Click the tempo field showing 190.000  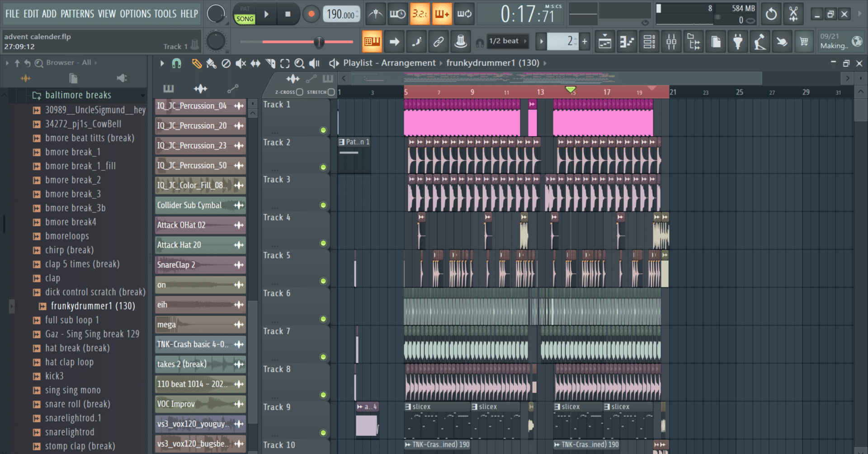(341, 14)
